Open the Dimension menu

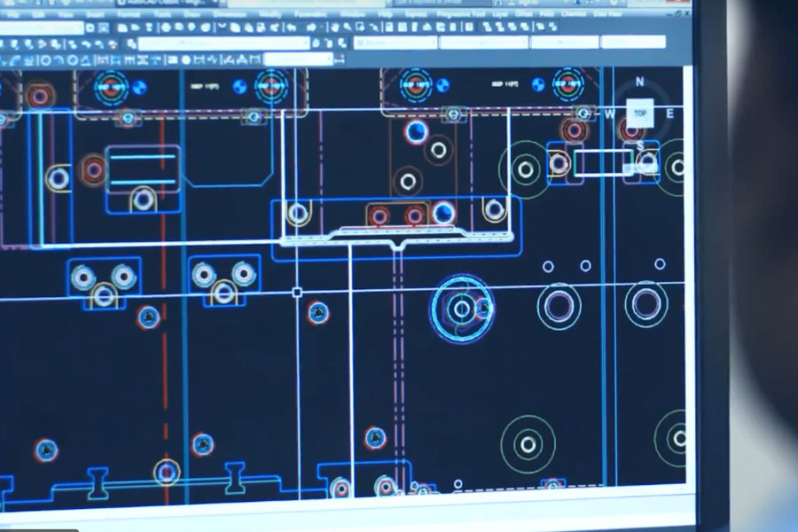tap(230, 15)
